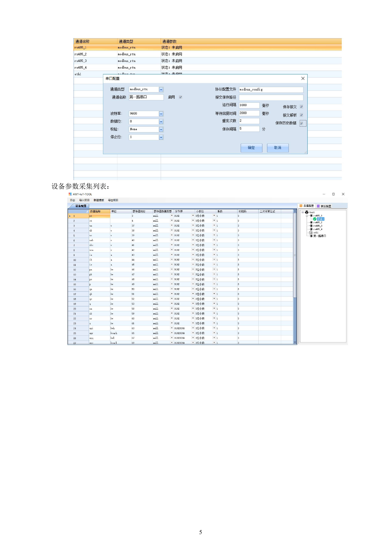Screen dimensions: 392x554
Task: Select the rs485_4 channel row
Action: [208, 68]
